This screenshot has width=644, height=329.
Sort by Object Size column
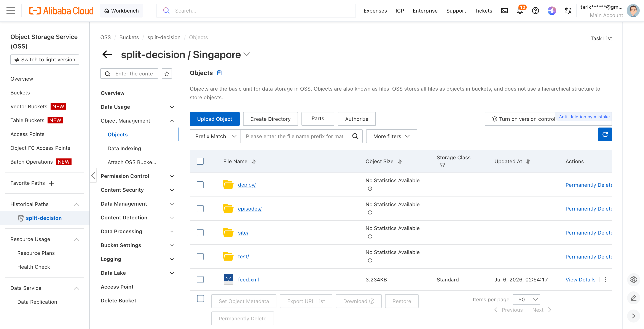400,161
